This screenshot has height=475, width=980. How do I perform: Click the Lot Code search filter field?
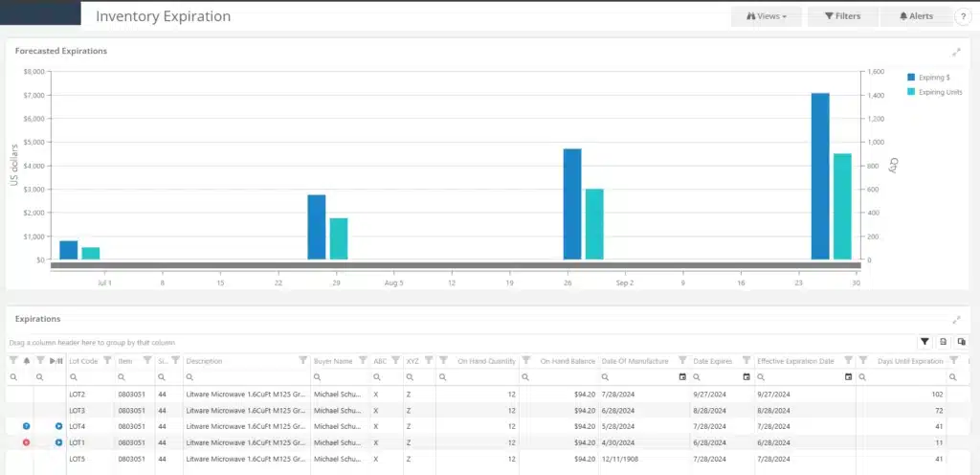coord(91,377)
